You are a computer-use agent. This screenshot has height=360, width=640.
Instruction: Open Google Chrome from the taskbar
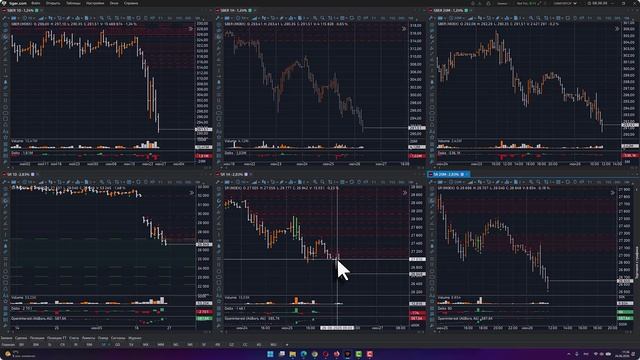pos(315,353)
